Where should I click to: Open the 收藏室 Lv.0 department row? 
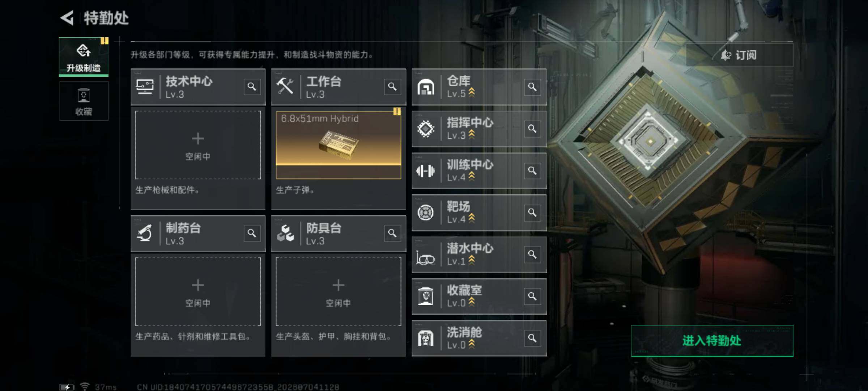479,296
